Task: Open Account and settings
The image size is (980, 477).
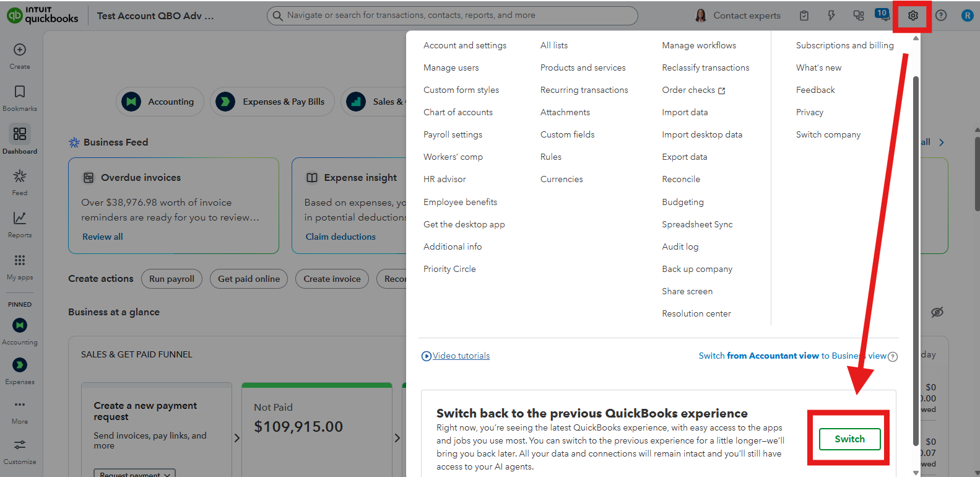Action: 465,45
